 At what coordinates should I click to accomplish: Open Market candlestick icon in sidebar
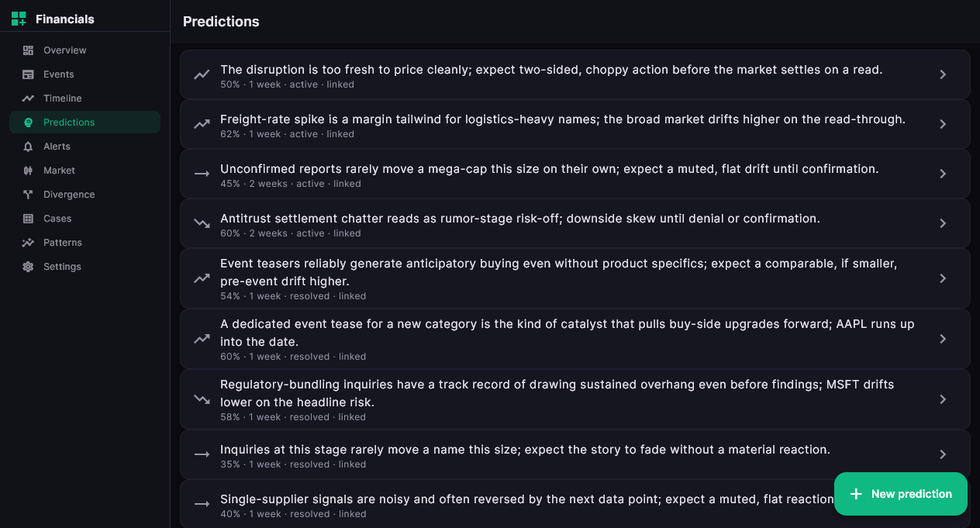click(x=28, y=171)
